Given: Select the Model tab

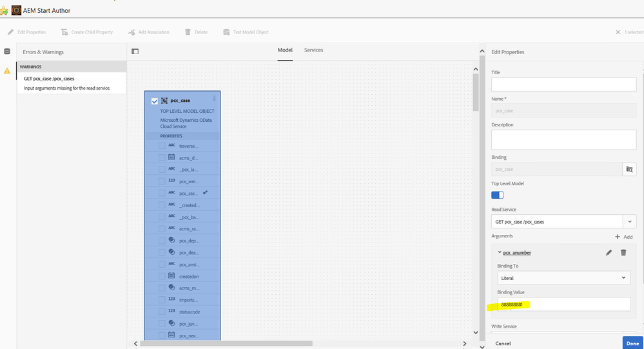Looking at the screenshot, I should (x=285, y=50).
